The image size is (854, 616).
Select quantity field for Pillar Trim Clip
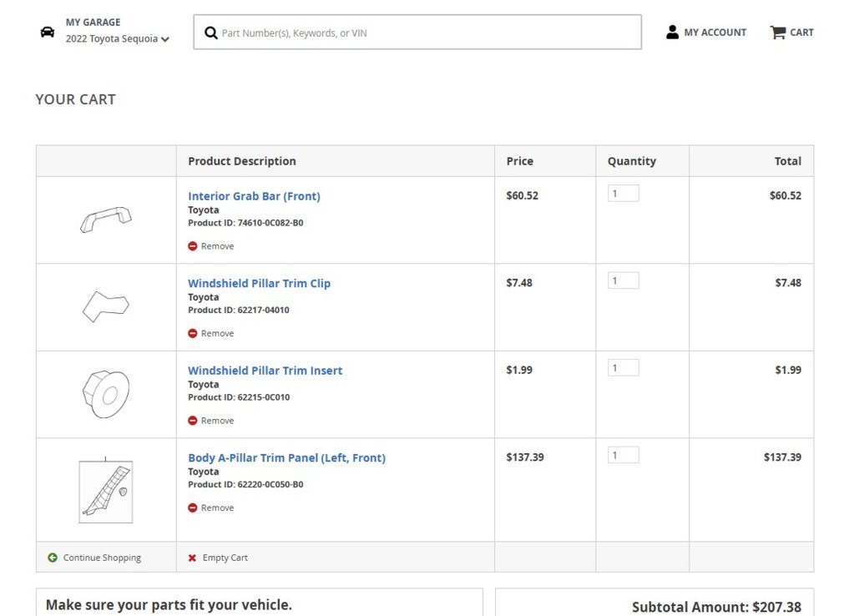[623, 280]
